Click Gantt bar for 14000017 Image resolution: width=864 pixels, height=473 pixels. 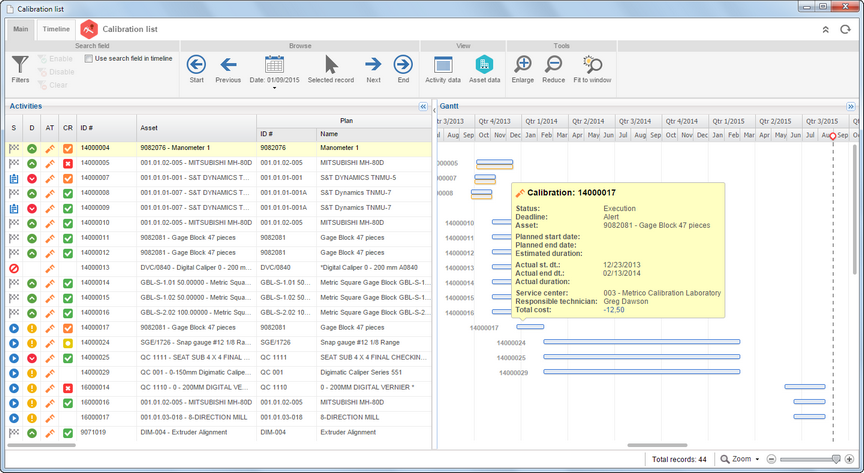[x=530, y=327]
